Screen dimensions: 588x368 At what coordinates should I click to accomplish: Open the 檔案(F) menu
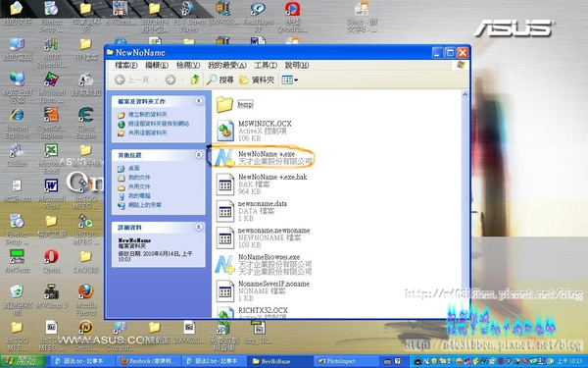tap(126, 65)
